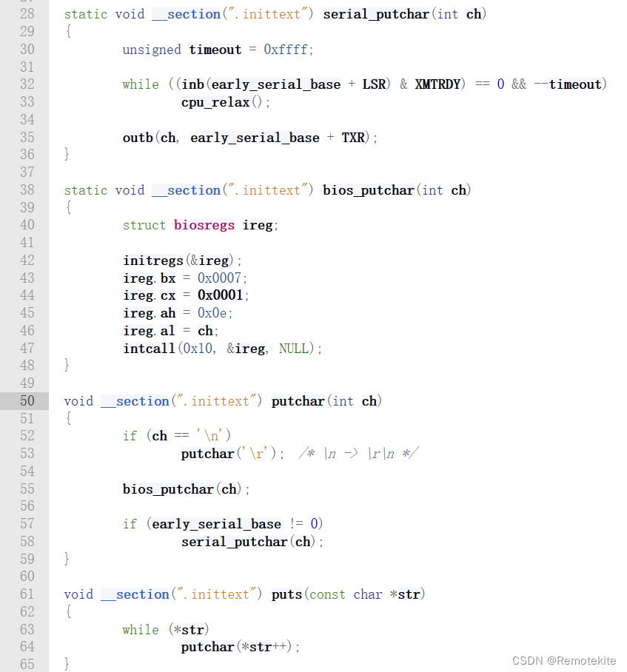Click line number 61 in the gutter
The width and height of the screenshot is (627, 672).
coord(27,594)
